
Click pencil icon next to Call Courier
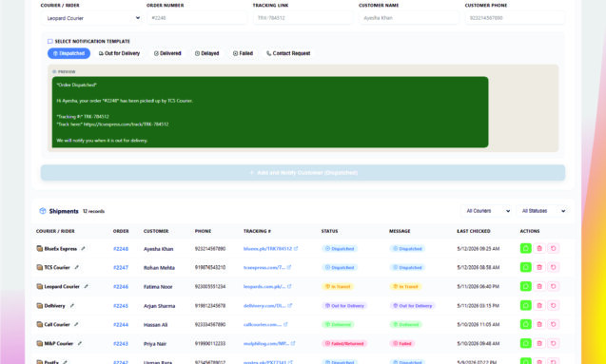tap(76, 324)
